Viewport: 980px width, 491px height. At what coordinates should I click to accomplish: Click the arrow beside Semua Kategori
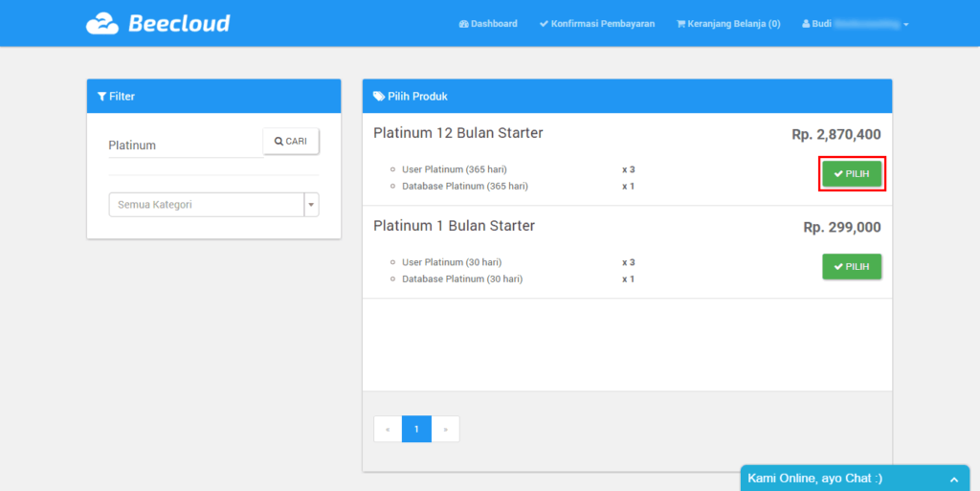click(311, 205)
